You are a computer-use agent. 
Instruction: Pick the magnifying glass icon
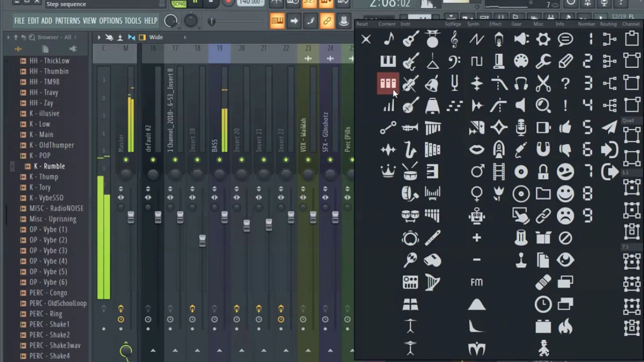tap(543, 105)
